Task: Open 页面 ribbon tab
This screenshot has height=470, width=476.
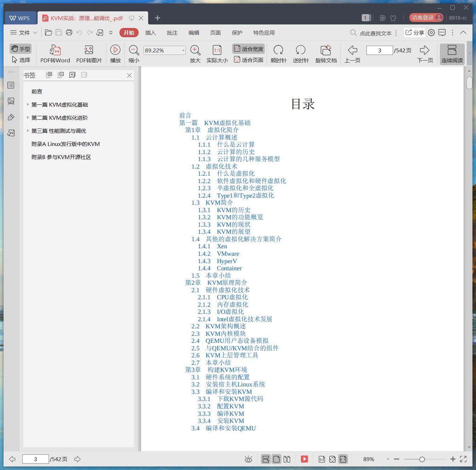Action: 215,33
